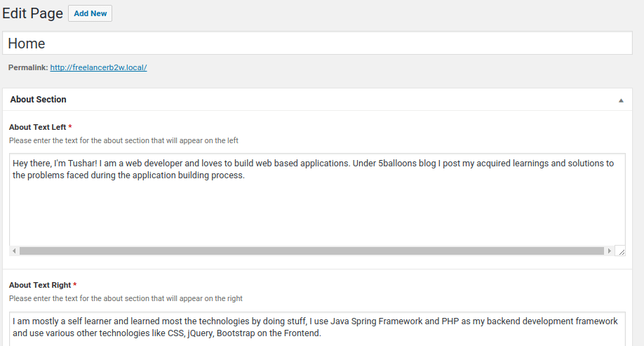
Task: Select the About Text Left label
Action: [x=38, y=127]
